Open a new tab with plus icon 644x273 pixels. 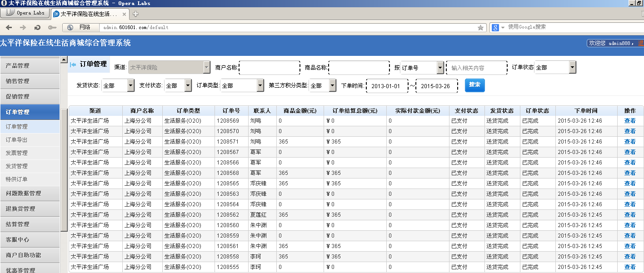[x=135, y=14]
